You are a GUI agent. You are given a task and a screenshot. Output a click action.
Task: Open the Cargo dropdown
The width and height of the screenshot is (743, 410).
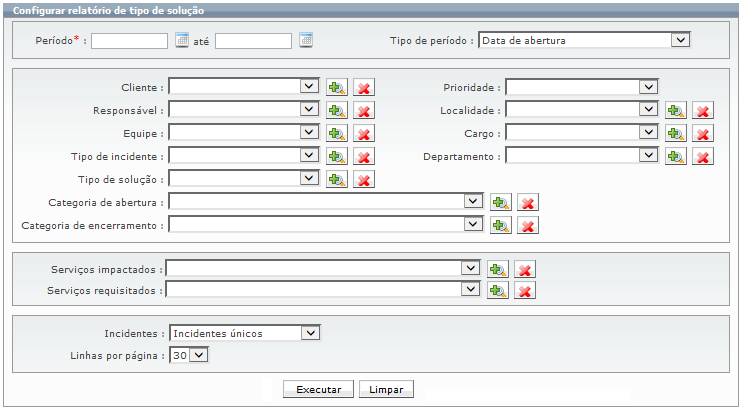click(582, 133)
